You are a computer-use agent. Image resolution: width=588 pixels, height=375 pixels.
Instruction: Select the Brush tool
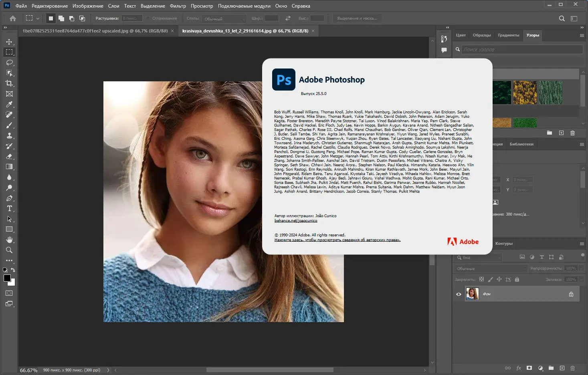click(x=9, y=125)
